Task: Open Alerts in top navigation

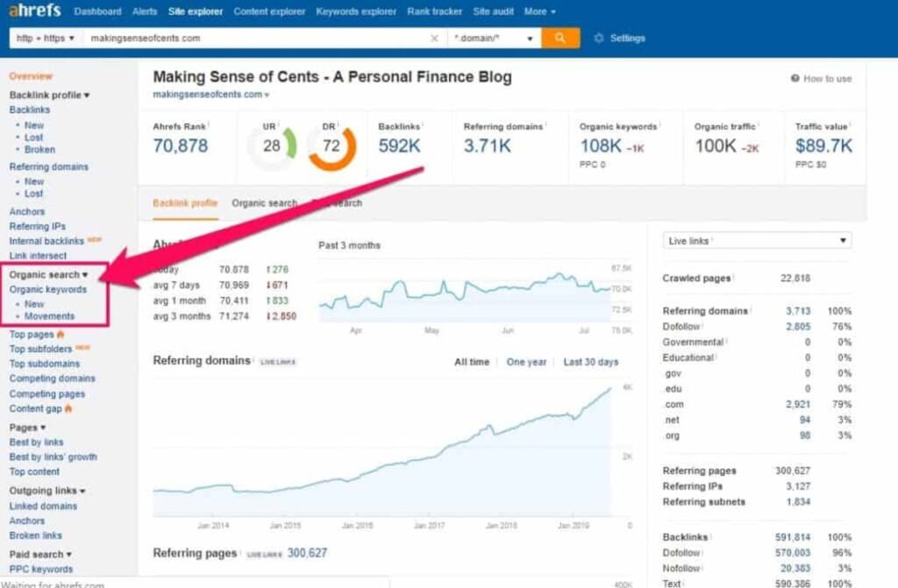Action: 145,11
